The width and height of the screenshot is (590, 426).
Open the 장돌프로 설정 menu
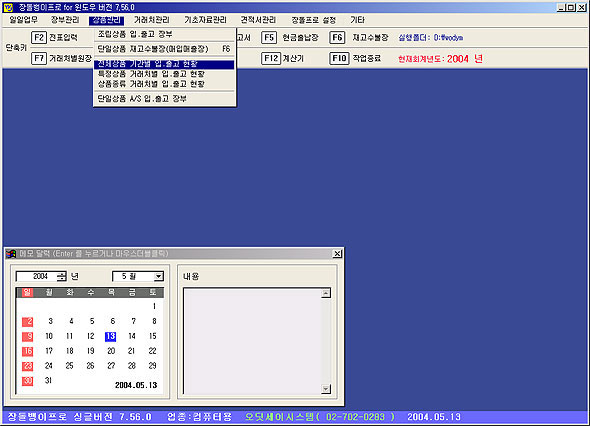tap(313, 20)
